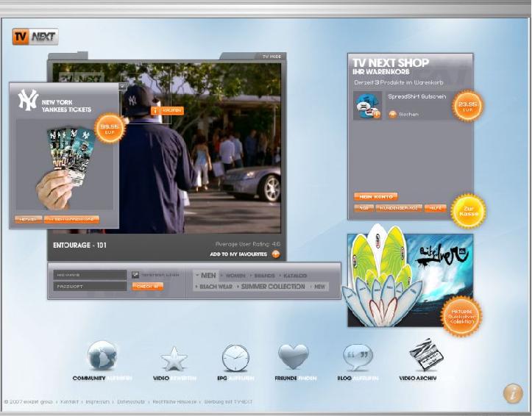Click the round orange info icon

(x=513, y=393)
